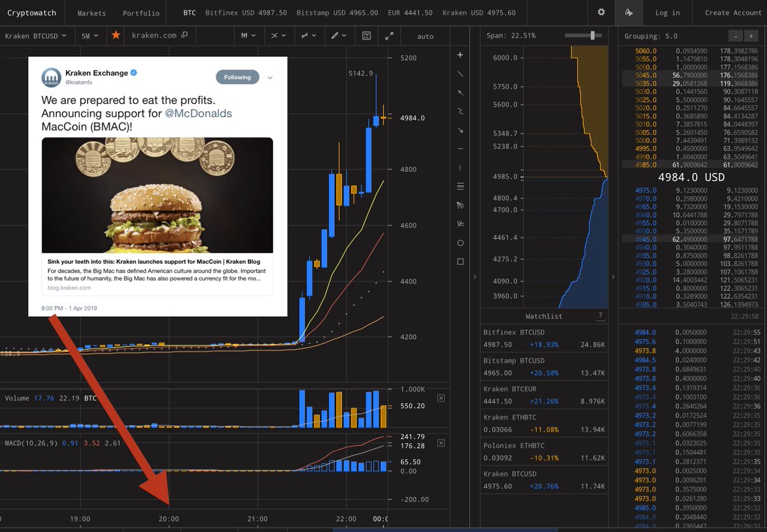Open the Kraken BTCUSD market dropdown
767x532 pixels.
click(36, 36)
